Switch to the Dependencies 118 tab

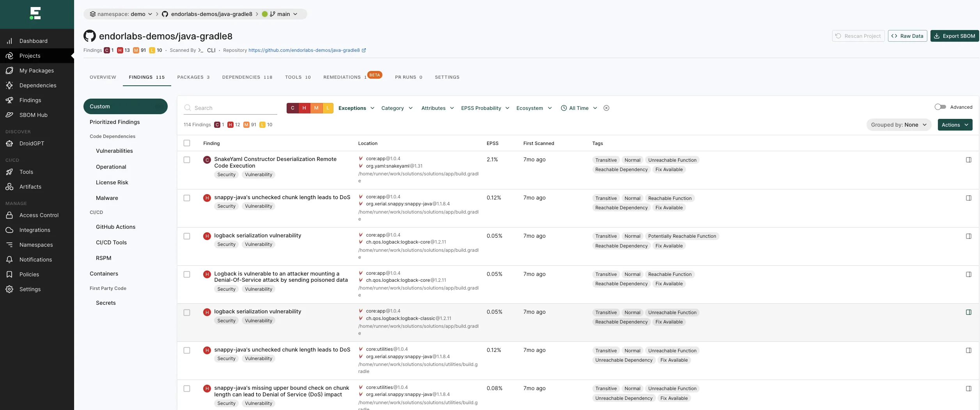coord(247,77)
